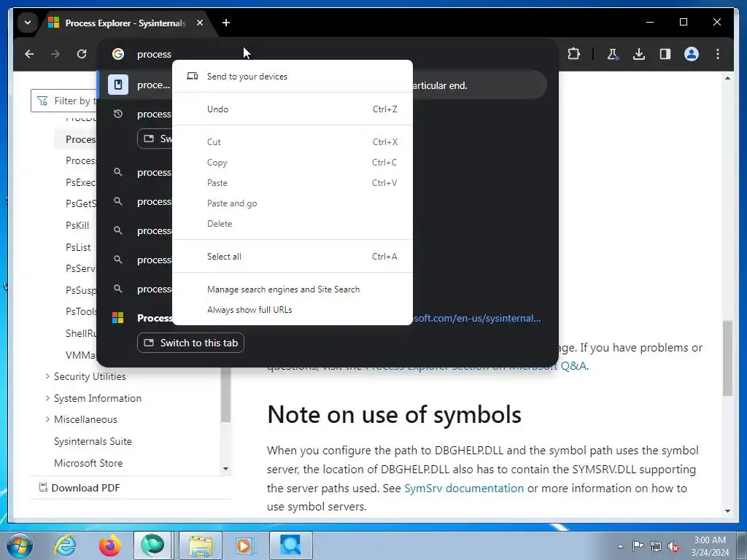Close the Process Explorer tab
This screenshot has height=560, width=747.
(x=200, y=23)
